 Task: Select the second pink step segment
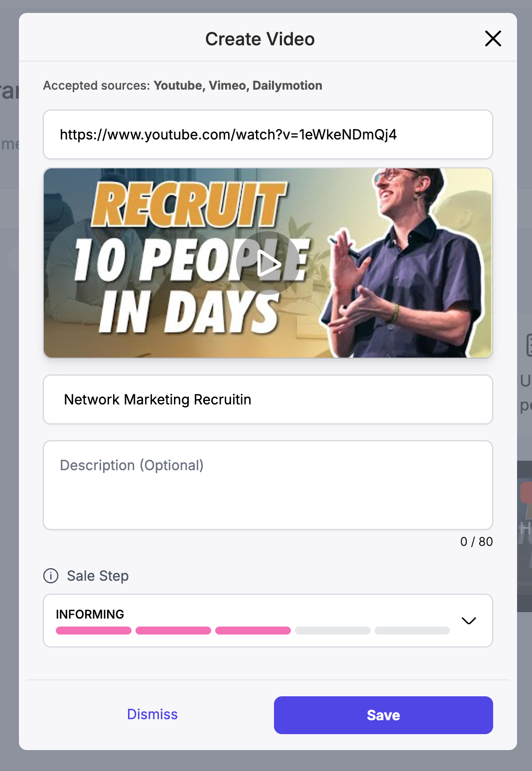[x=173, y=631]
